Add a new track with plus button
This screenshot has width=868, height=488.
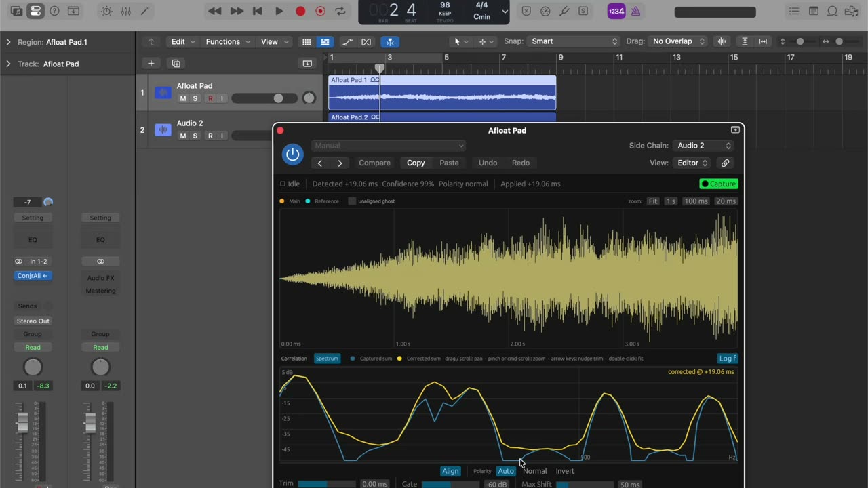151,63
